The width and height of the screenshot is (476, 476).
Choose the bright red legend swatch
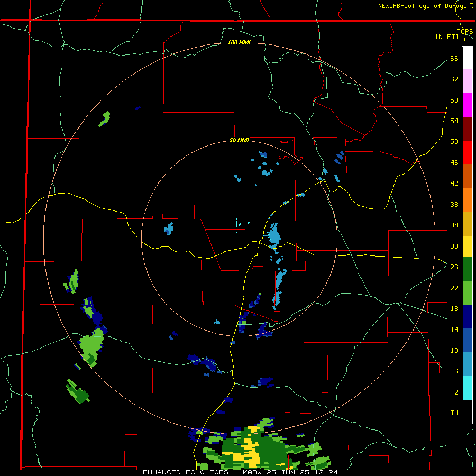467,152
